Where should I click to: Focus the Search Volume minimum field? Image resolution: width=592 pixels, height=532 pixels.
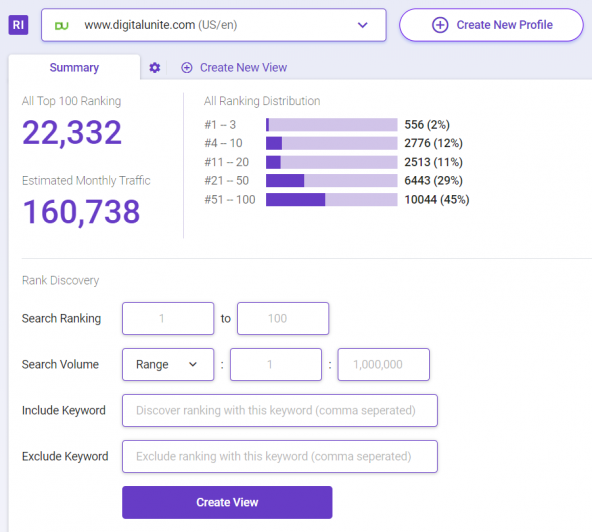tap(276, 364)
